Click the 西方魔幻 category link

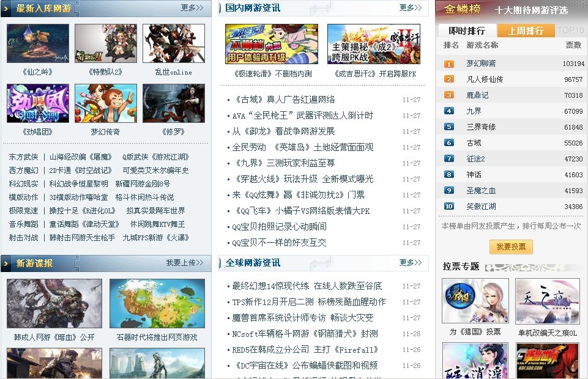click(24, 171)
